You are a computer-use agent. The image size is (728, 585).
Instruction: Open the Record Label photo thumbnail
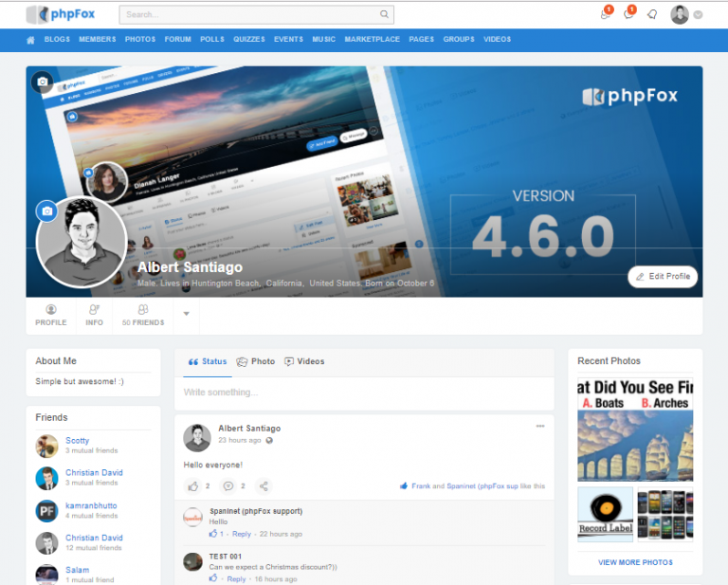point(606,515)
